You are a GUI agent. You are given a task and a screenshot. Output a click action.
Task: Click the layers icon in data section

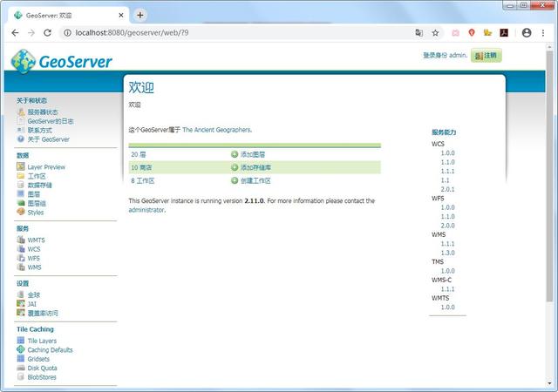click(21, 194)
